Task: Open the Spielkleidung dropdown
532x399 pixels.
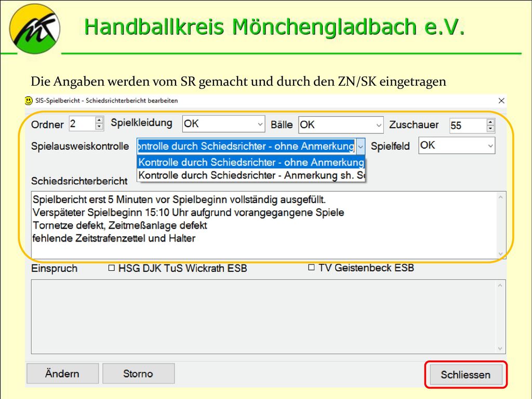Action: click(x=260, y=124)
